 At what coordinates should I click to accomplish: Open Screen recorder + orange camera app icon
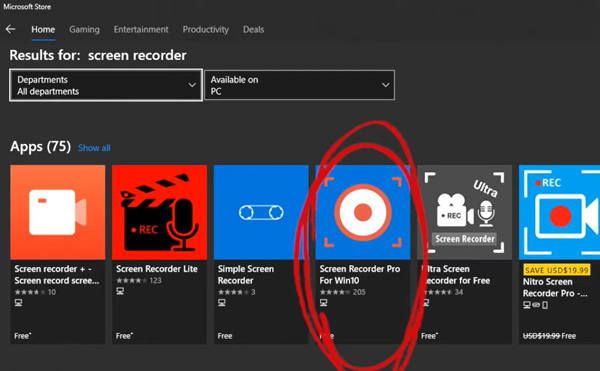(58, 212)
